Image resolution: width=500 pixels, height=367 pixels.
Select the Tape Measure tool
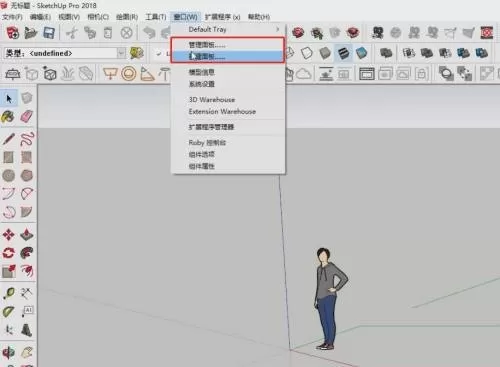pyautogui.click(x=9, y=293)
